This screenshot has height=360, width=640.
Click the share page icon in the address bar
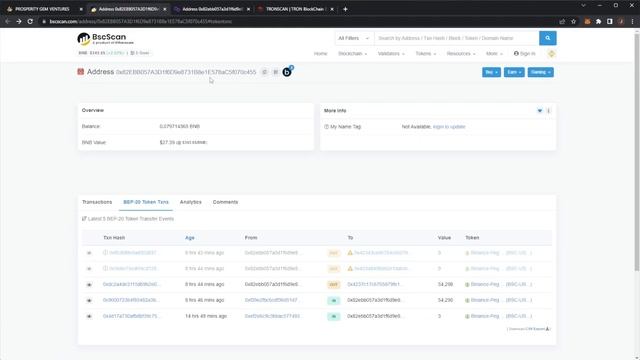pos(562,21)
